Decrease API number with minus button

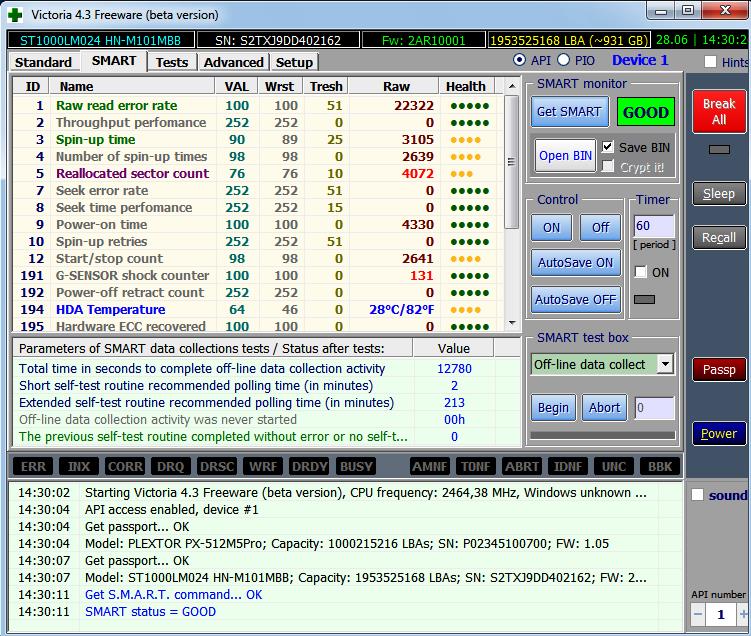click(698, 614)
